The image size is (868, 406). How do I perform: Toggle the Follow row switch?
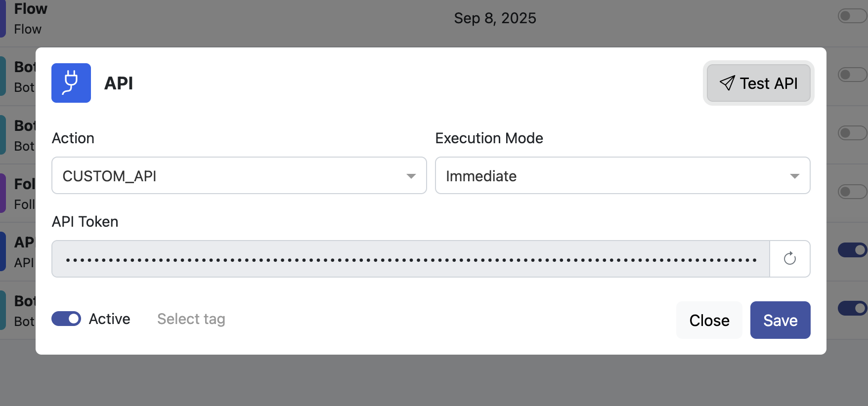(852, 191)
